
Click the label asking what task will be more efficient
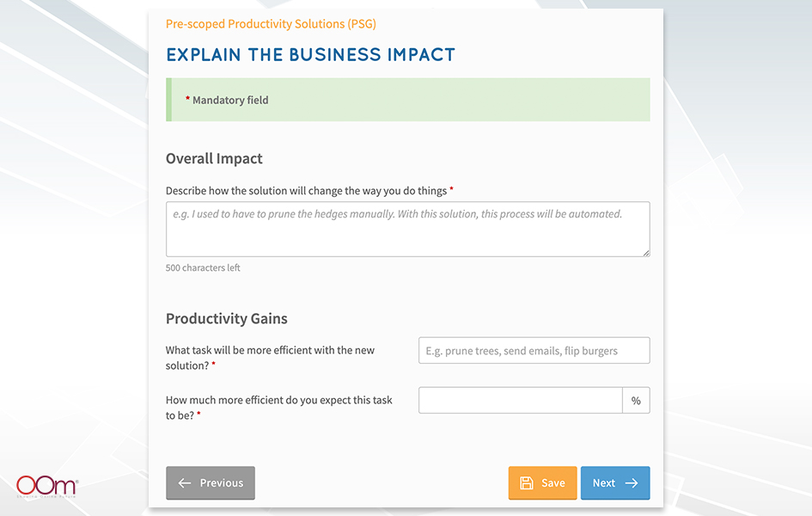click(x=270, y=358)
